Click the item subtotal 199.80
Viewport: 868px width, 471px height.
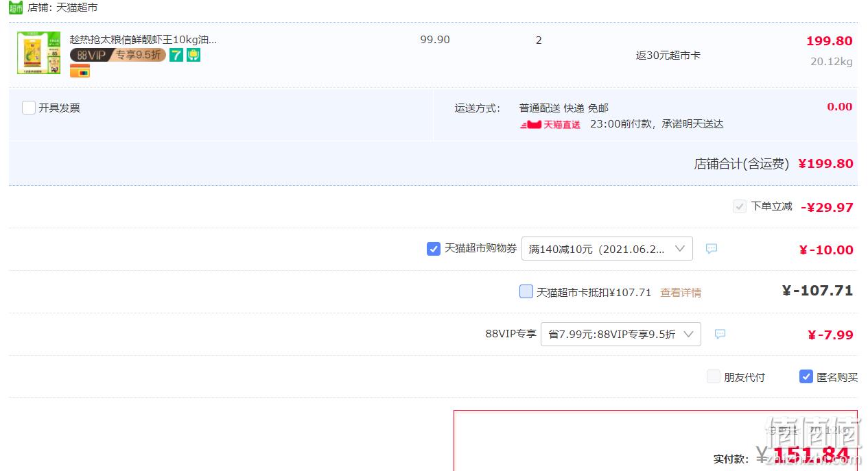tap(830, 41)
